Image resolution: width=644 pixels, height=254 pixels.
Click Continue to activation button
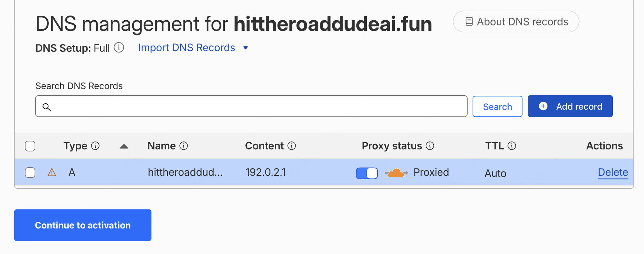tap(83, 225)
